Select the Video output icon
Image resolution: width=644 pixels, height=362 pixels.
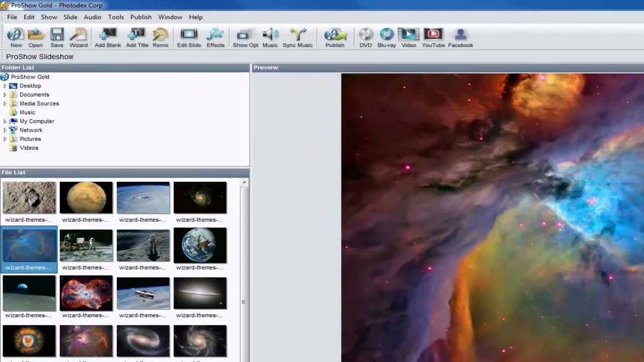[409, 38]
